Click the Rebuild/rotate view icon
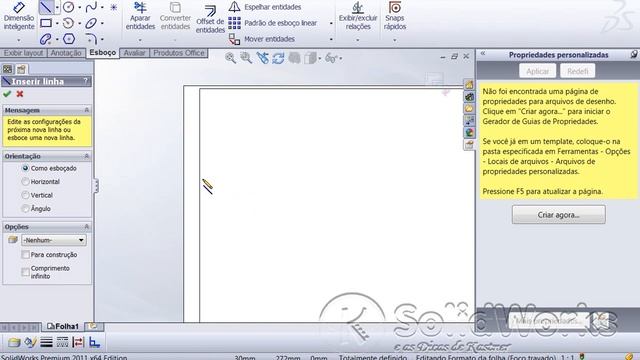The image size is (640, 360). 278,58
